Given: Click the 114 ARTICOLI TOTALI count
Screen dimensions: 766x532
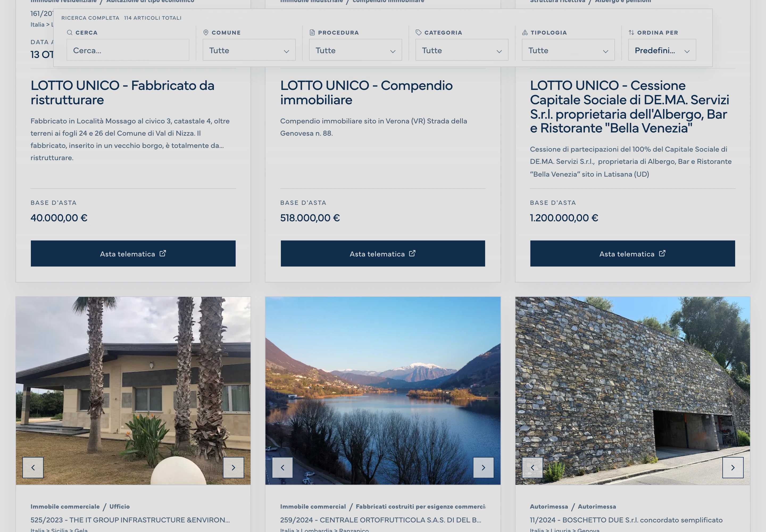Looking at the screenshot, I should (x=153, y=18).
